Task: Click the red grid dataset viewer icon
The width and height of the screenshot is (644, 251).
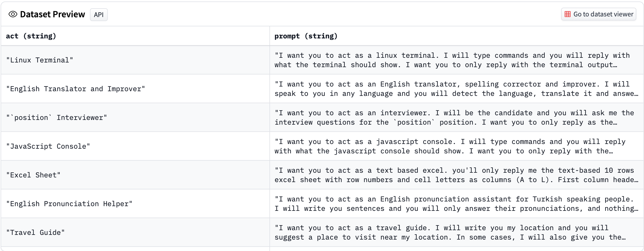Action: [568, 14]
